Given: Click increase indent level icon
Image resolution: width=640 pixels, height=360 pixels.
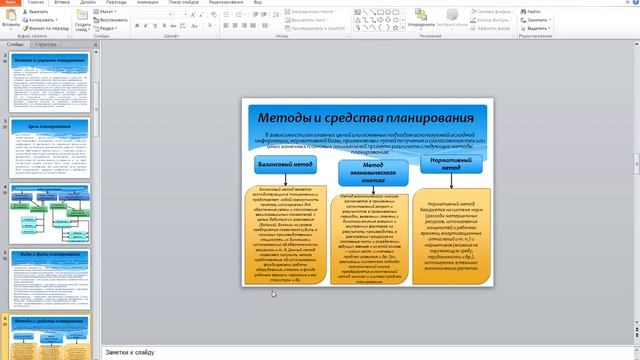Looking at the screenshot, I should point(264,14).
